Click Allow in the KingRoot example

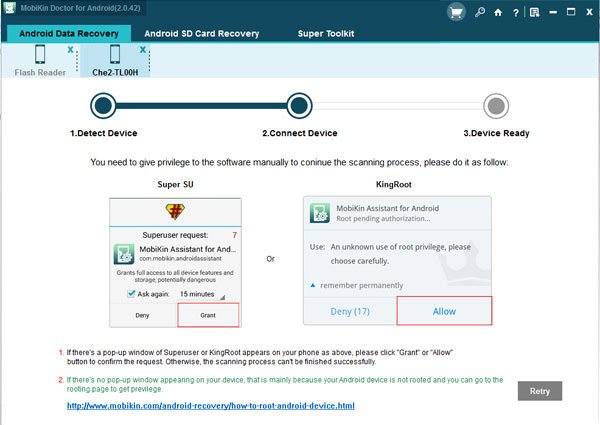[444, 311]
